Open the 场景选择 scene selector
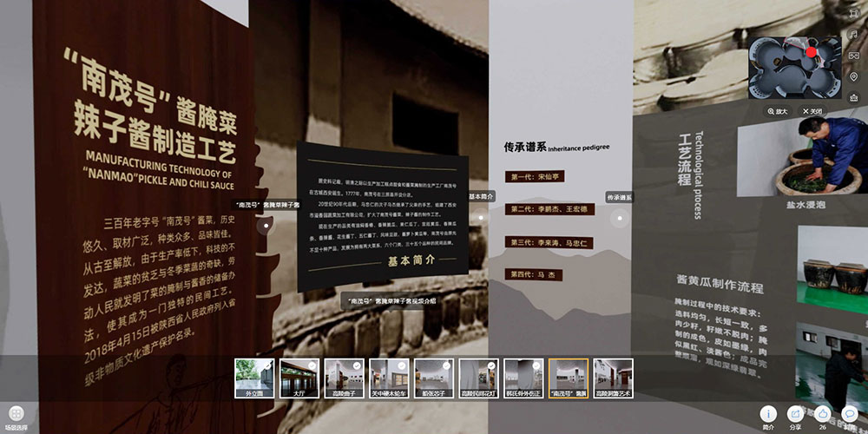 click(x=16, y=415)
